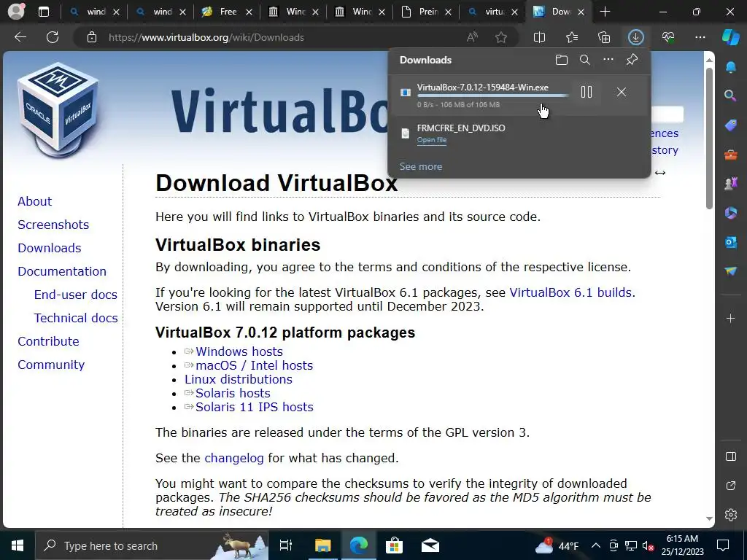
Task: Open the Copilot icon in the toolbar
Action: 730,37
